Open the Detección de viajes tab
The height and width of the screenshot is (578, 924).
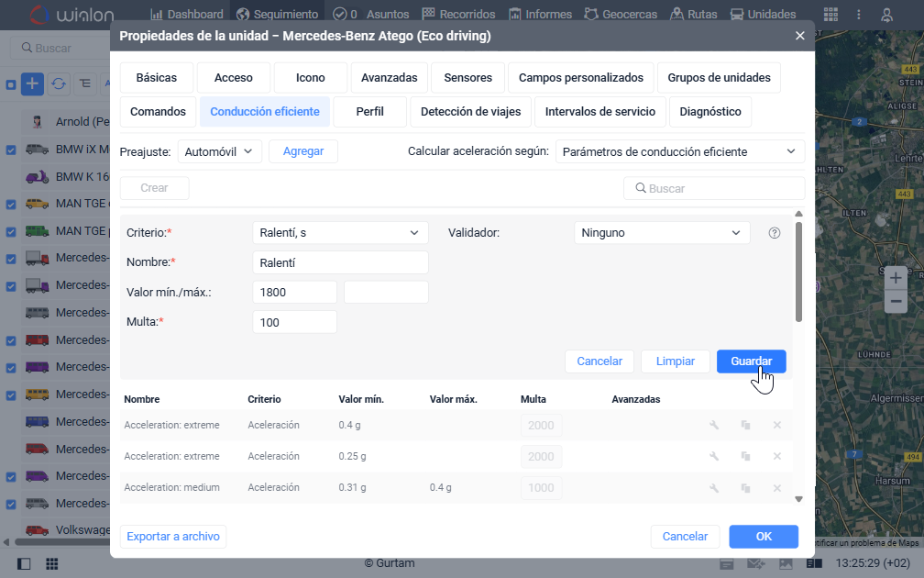point(470,112)
